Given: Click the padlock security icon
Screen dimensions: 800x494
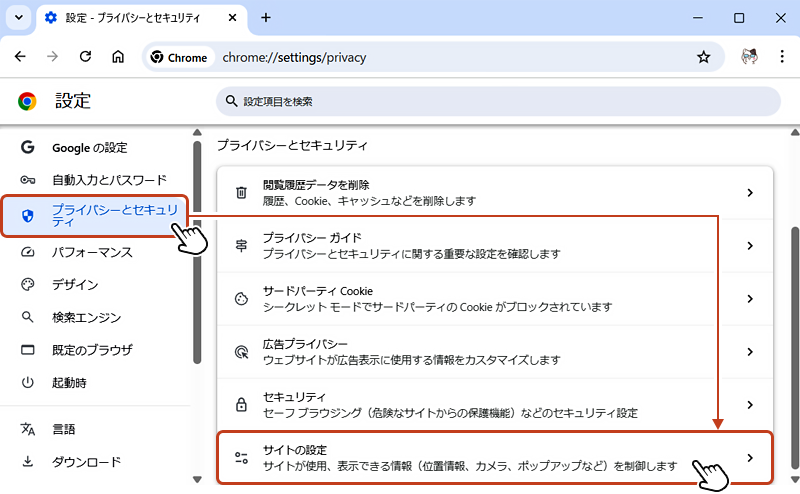Looking at the screenshot, I should click(x=241, y=405).
